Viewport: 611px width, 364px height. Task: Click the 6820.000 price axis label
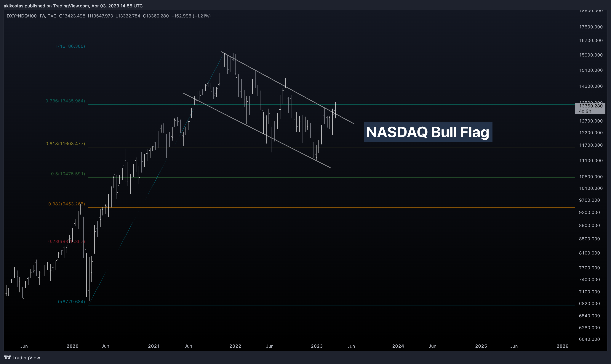589,303
